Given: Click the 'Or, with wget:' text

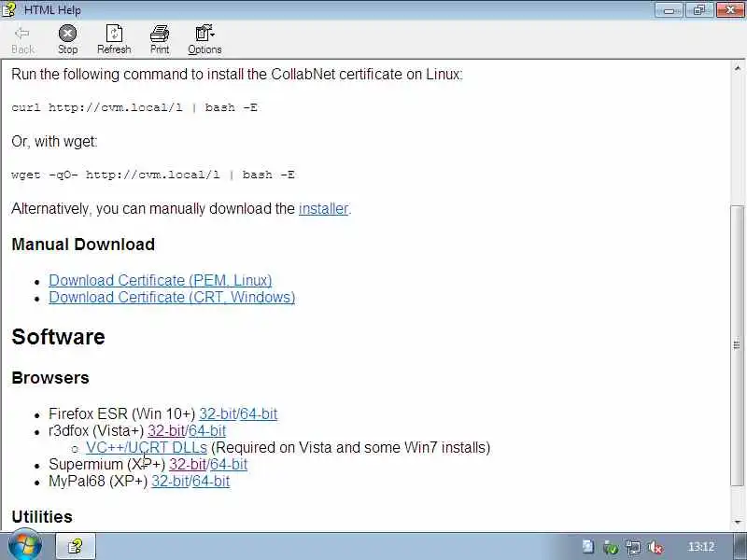Looking at the screenshot, I should 54,142.
